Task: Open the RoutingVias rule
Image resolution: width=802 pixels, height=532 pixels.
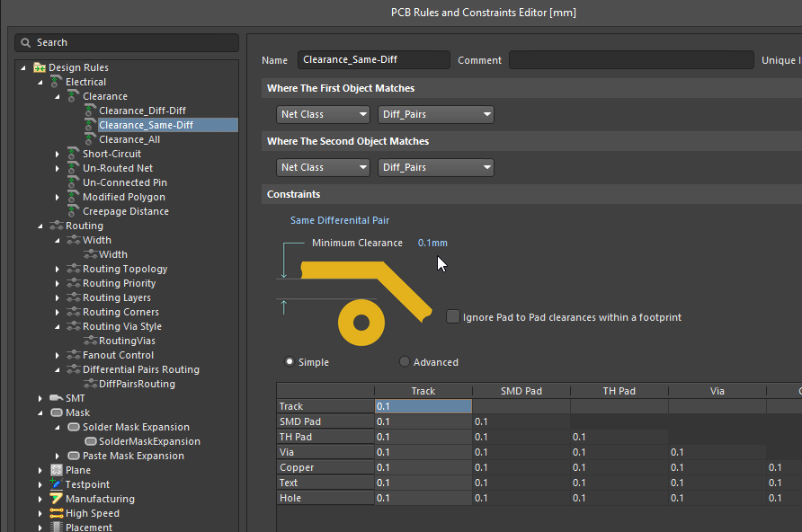Action: coord(126,341)
